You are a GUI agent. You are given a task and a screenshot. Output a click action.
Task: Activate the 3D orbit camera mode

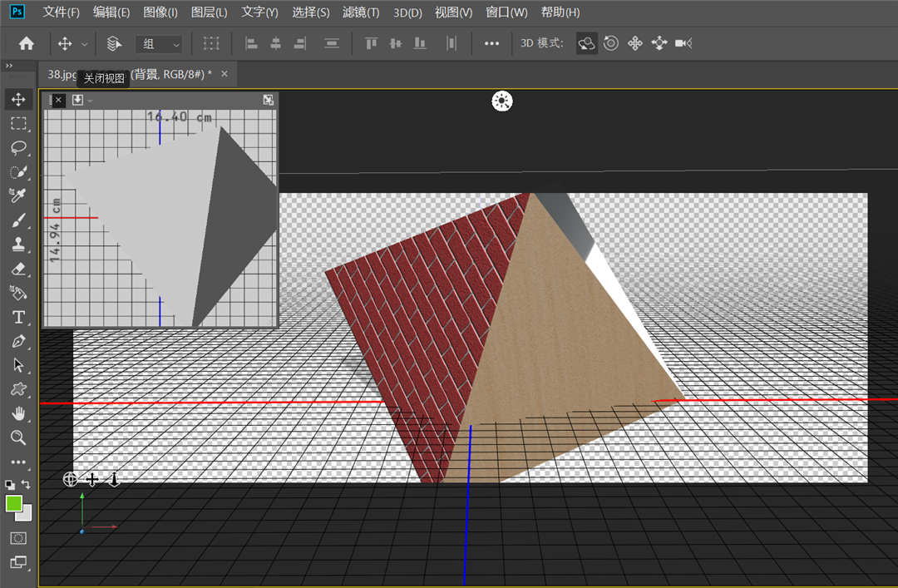click(587, 43)
